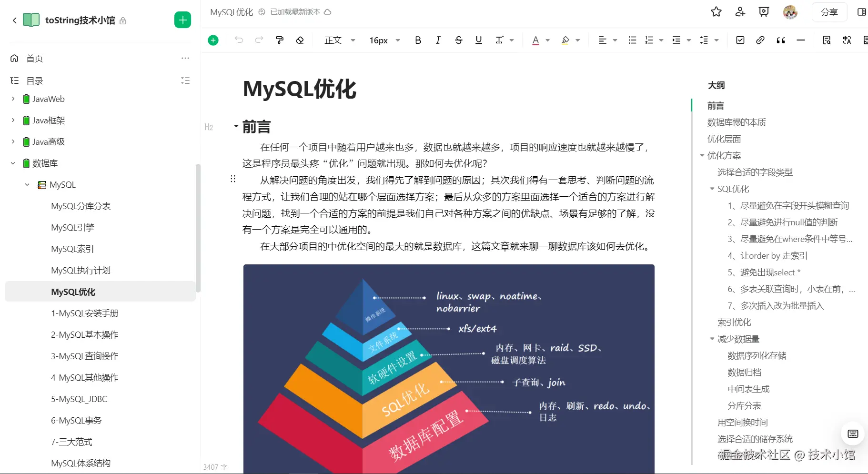Click the cloud sync status icon
The image size is (868, 474).
click(327, 12)
